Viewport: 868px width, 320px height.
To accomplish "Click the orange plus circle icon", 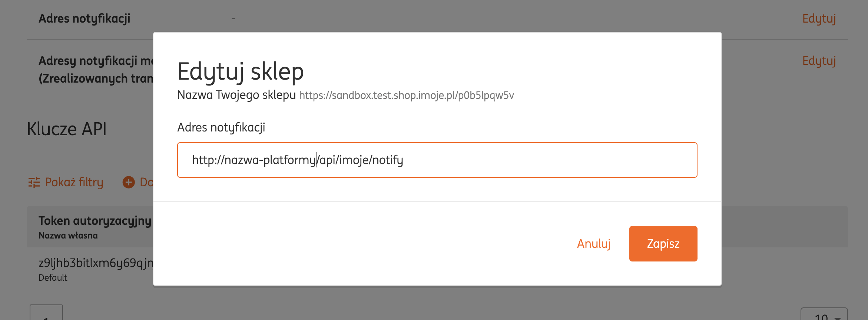I will [x=129, y=182].
